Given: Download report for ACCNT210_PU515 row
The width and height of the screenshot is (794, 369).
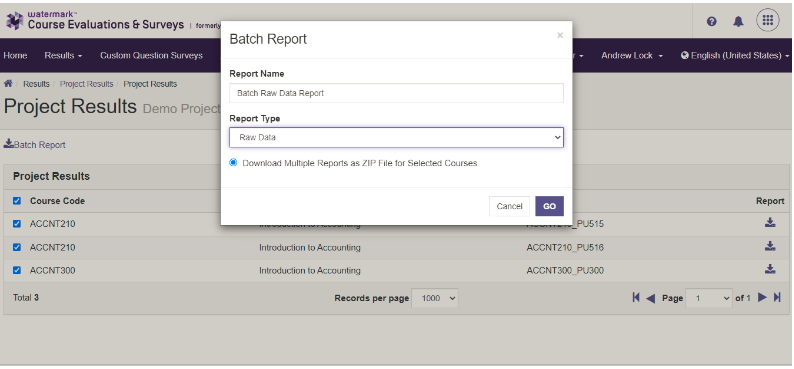Looking at the screenshot, I should pos(770,223).
